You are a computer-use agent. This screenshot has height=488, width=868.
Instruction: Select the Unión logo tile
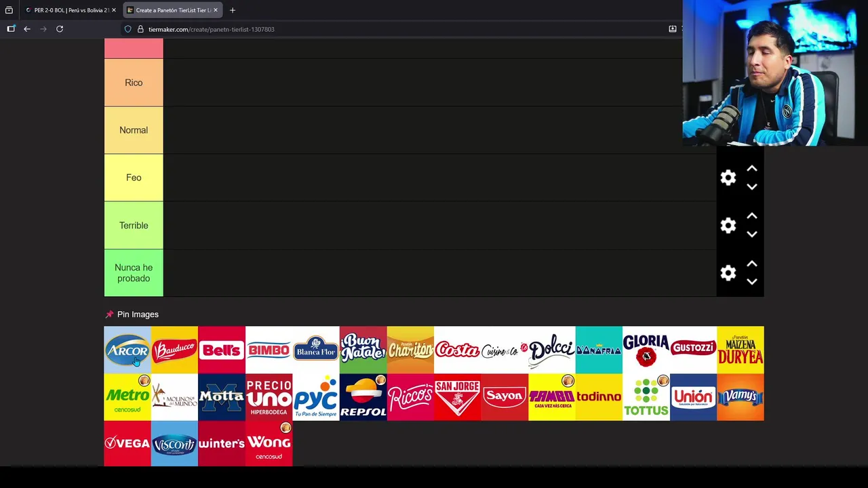[x=693, y=397]
